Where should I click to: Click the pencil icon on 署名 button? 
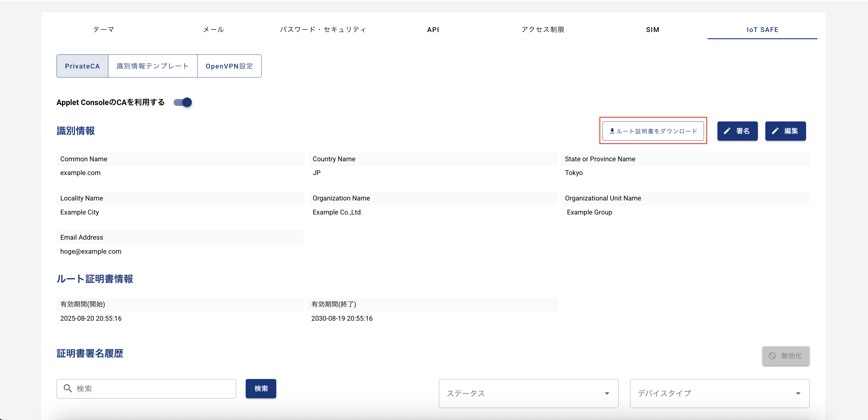pos(727,131)
